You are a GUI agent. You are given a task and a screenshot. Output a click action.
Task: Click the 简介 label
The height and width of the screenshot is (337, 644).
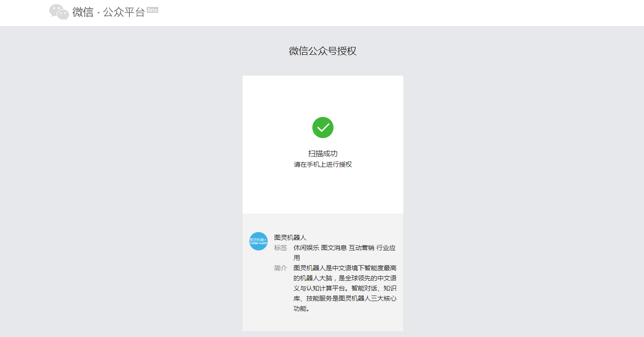(281, 268)
